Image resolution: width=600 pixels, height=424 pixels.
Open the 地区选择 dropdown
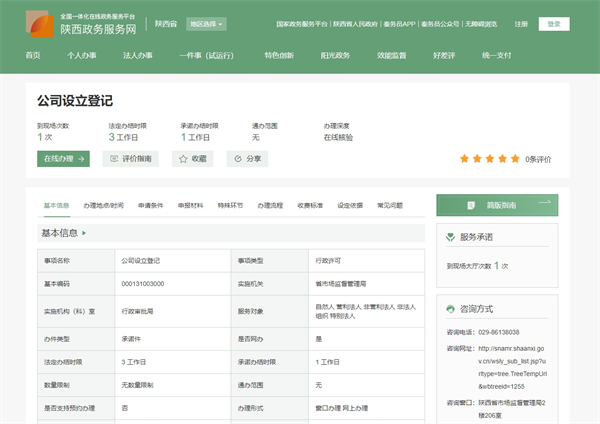206,24
